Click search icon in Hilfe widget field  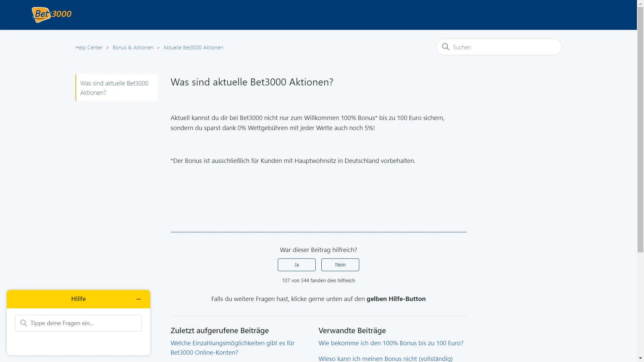(x=23, y=323)
